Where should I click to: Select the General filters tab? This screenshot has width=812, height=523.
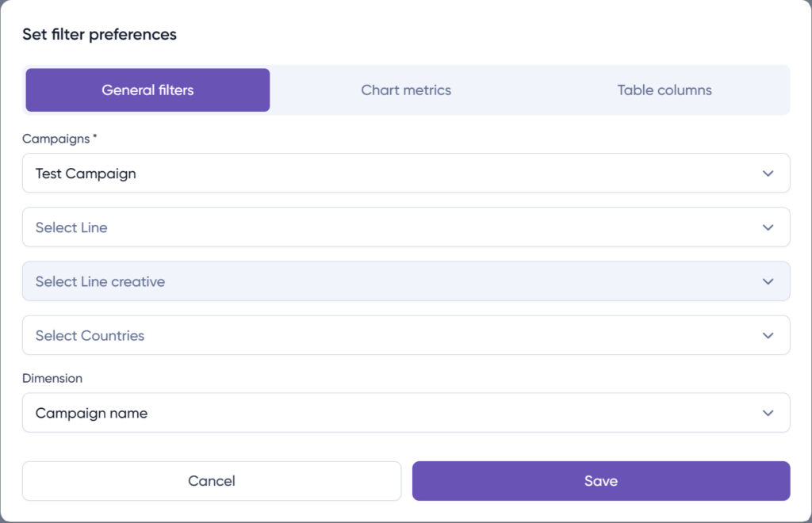(x=147, y=90)
